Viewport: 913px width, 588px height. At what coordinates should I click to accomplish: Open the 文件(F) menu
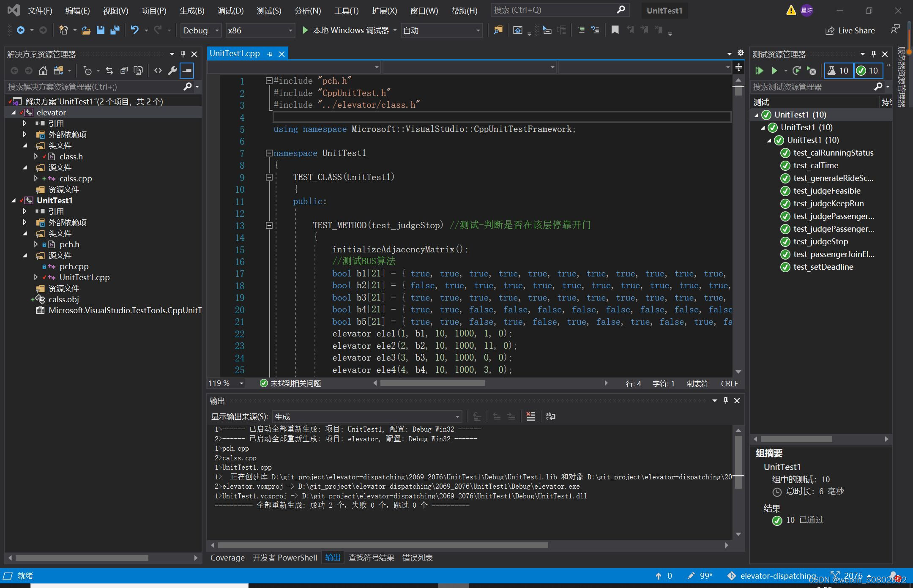tap(40, 11)
